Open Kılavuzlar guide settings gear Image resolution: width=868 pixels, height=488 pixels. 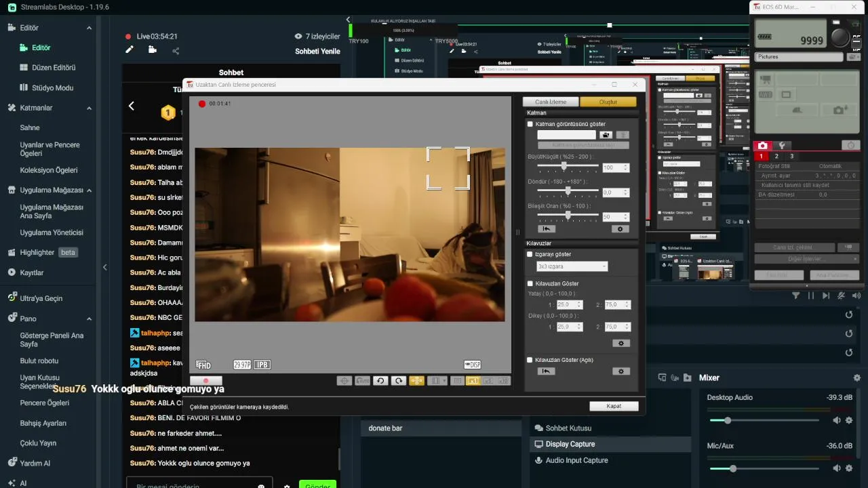pyautogui.click(x=620, y=343)
